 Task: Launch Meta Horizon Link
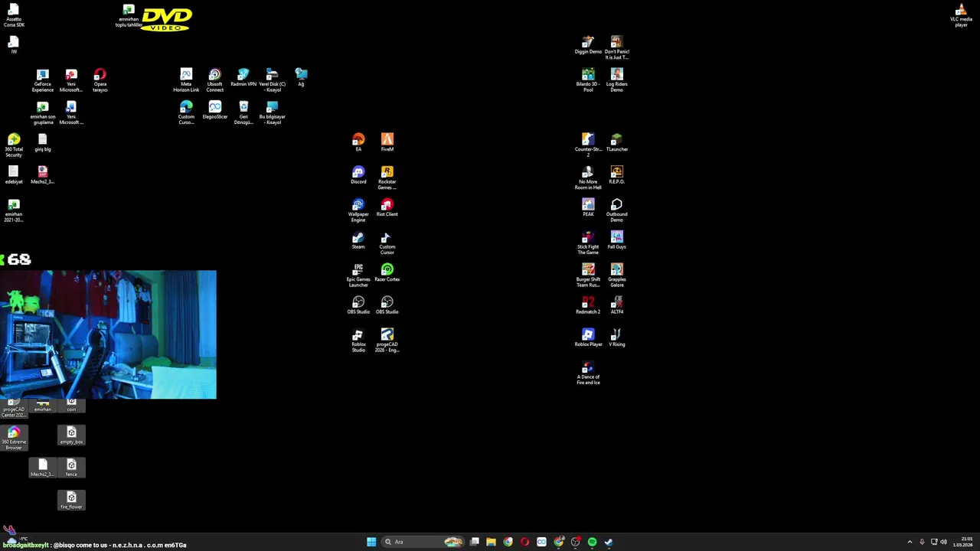186,80
